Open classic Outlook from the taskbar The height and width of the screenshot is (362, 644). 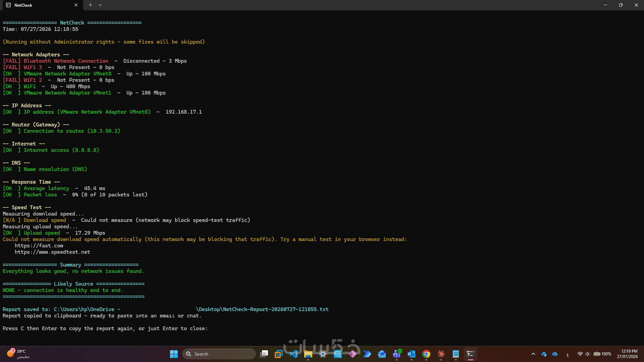(412, 354)
